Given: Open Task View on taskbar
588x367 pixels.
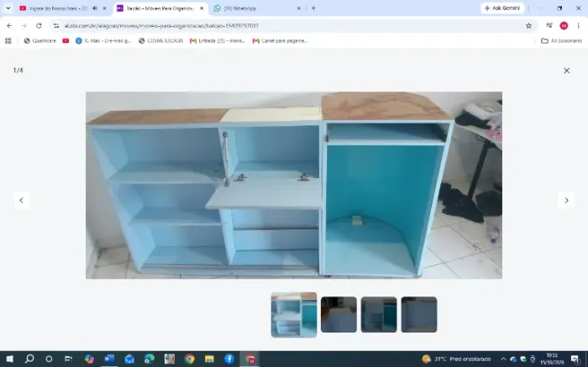Looking at the screenshot, I should pos(69,359).
